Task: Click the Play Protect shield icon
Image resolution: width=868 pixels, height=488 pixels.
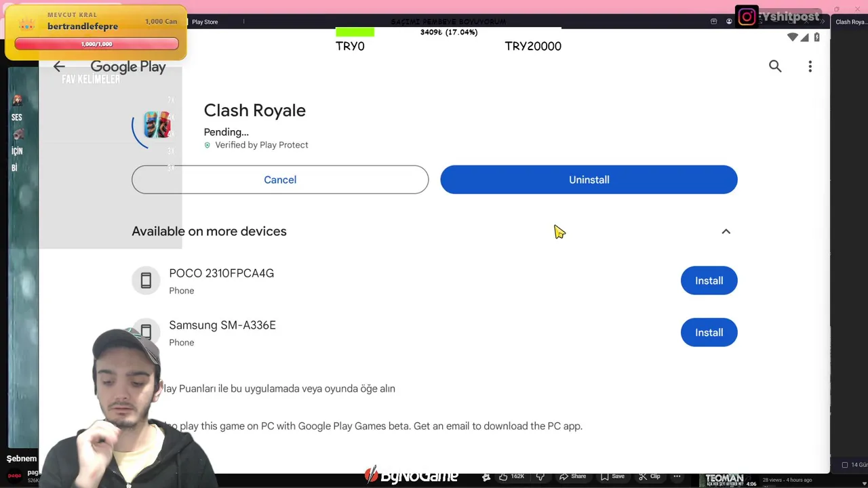Action: (x=208, y=145)
